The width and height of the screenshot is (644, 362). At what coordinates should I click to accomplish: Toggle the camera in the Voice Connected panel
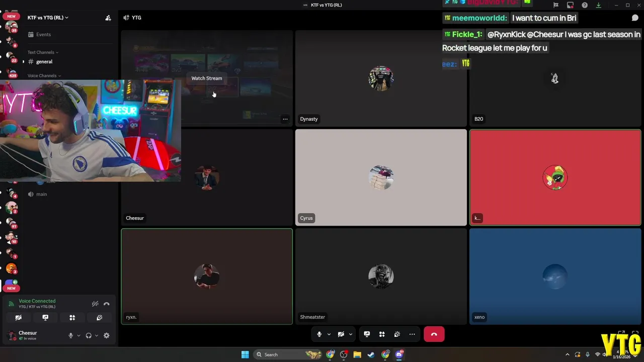click(18, 318)
